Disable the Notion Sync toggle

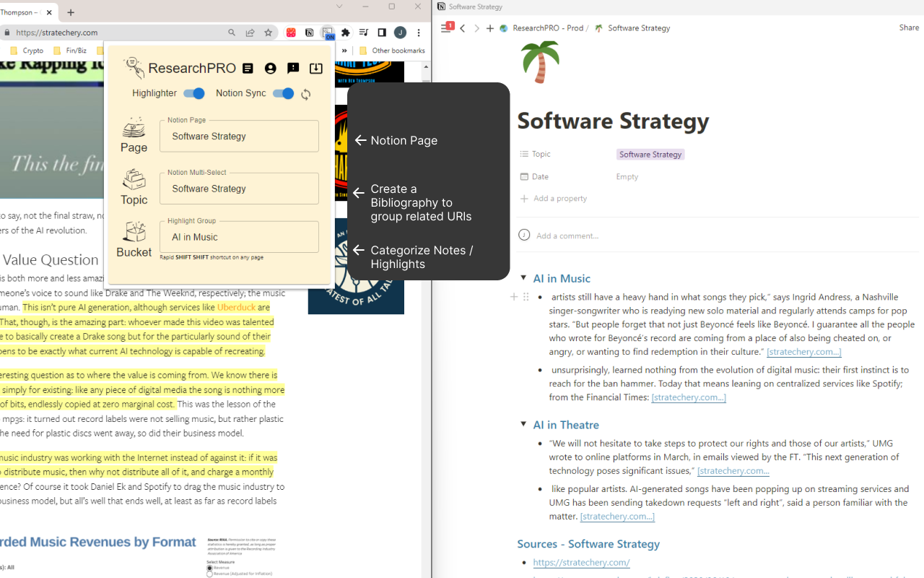283,93
